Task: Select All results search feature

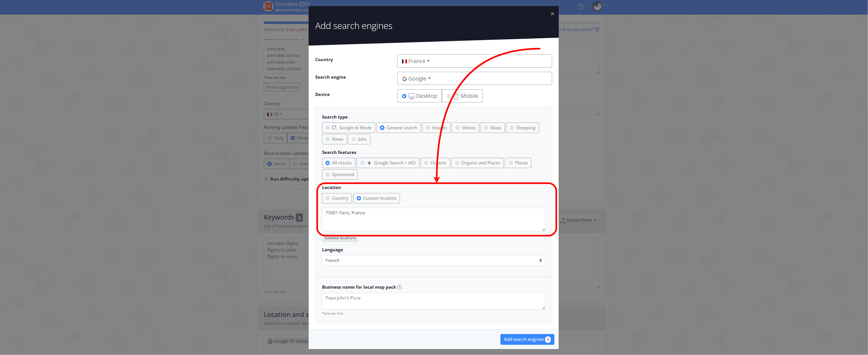Action: [339, 163]
